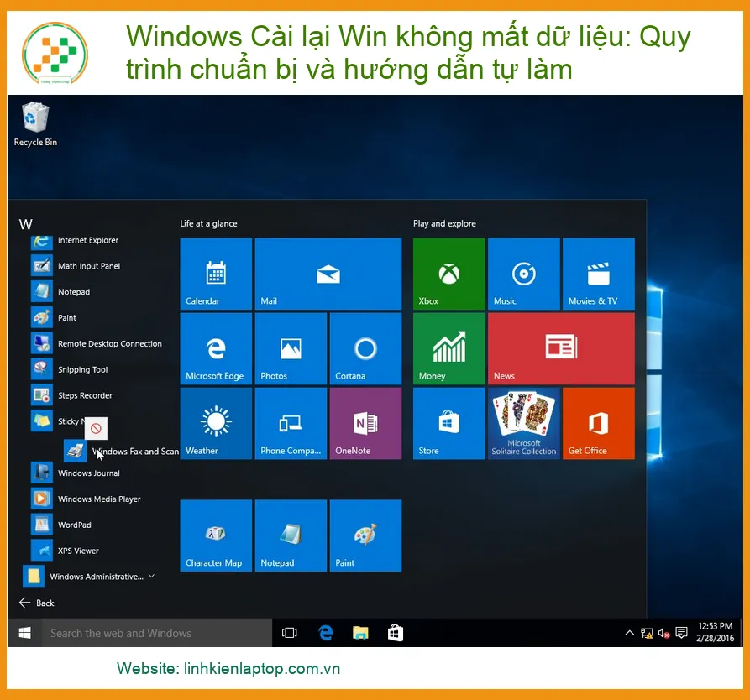Open the Store tile in Start menu

point(448,423)
